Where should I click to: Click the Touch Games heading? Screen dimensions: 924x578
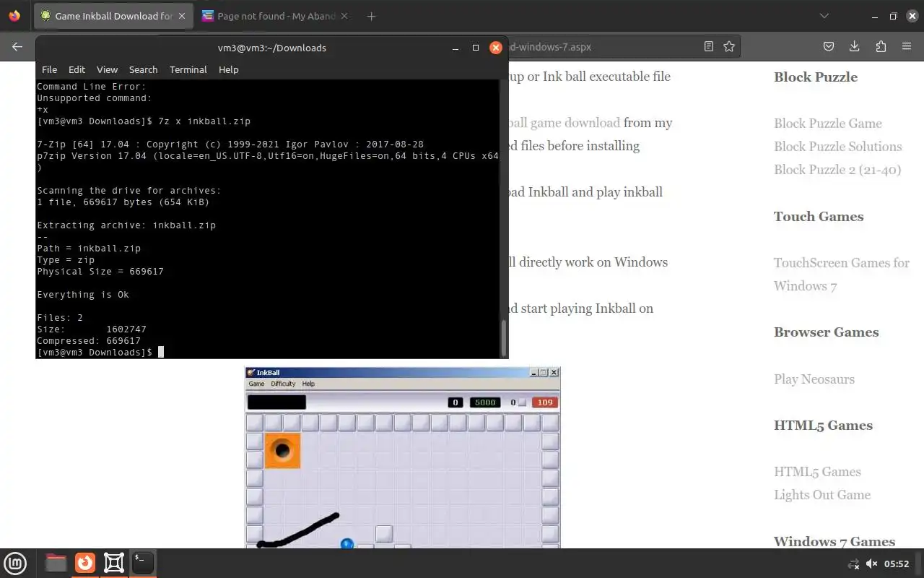tap(819, 217)
